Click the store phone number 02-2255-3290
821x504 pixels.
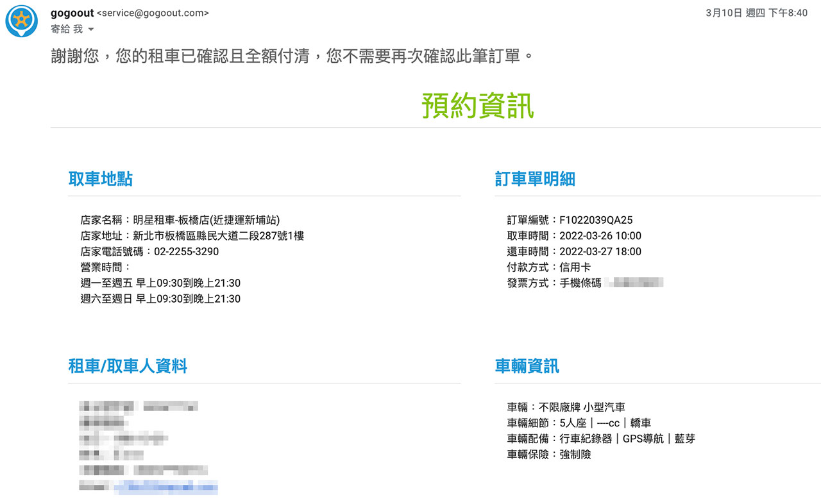186,251
